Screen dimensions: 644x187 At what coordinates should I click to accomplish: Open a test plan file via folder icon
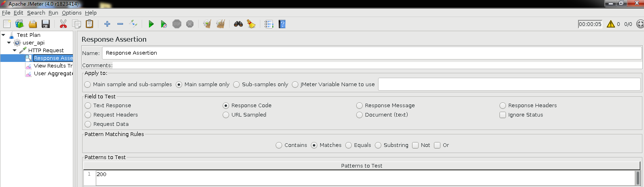click(x=33, y=24)
